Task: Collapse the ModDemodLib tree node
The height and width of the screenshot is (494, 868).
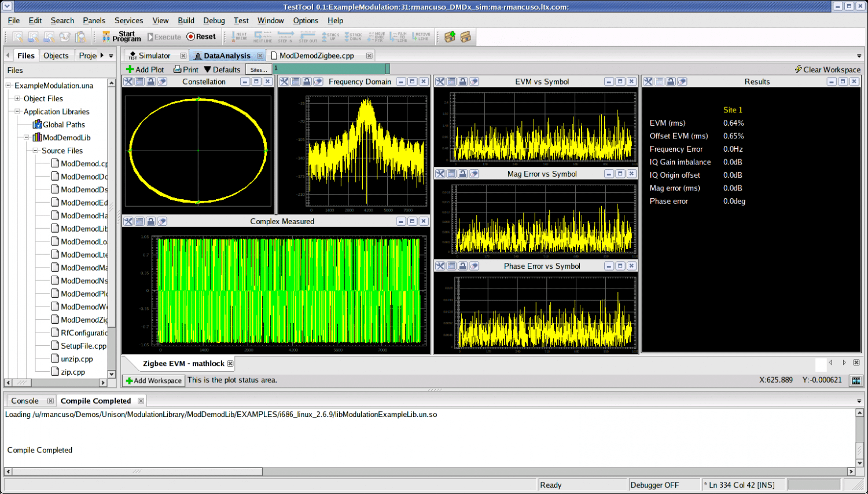Action: tap(27, 137)
